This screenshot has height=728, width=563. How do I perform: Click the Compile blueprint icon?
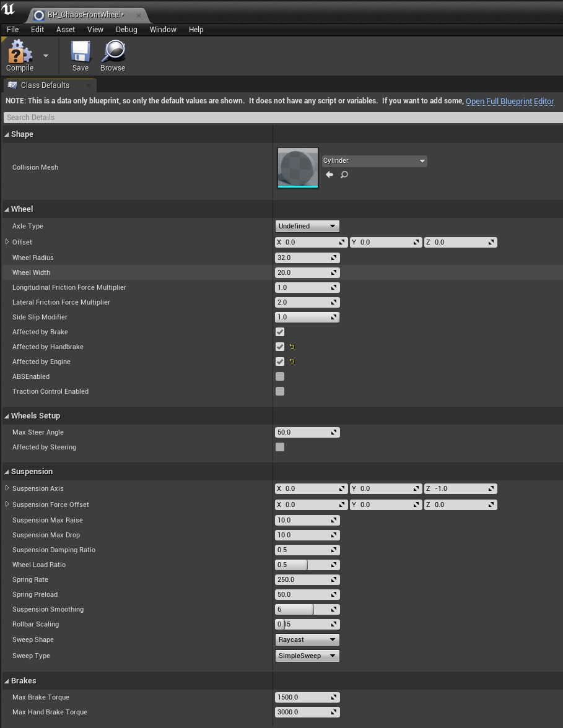[x=19, y=52]
